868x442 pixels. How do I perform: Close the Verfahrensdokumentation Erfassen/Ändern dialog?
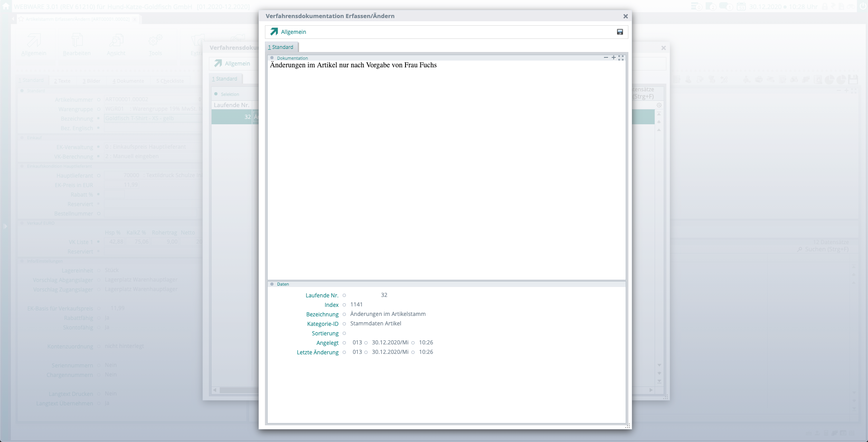click(x=625, y=16)
